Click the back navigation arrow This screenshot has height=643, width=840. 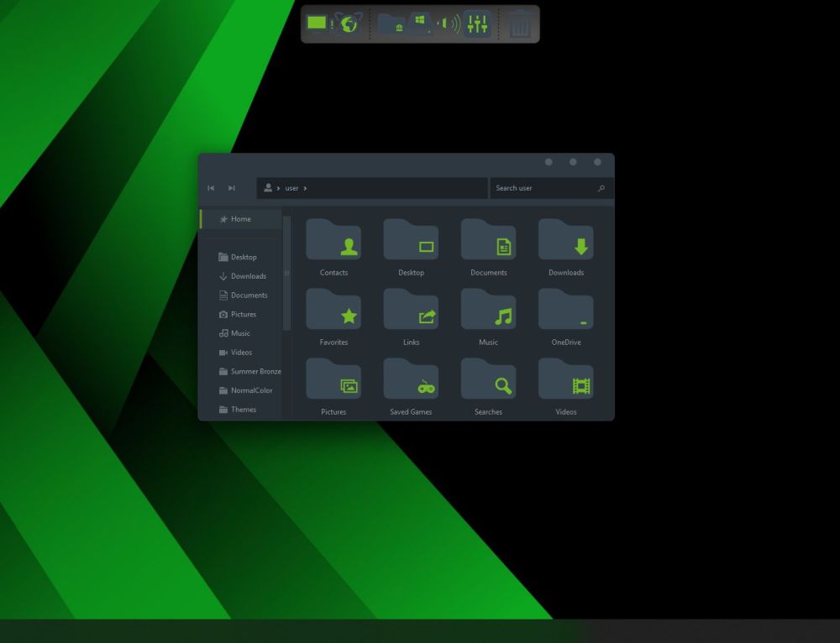click(x=211, y=188)
